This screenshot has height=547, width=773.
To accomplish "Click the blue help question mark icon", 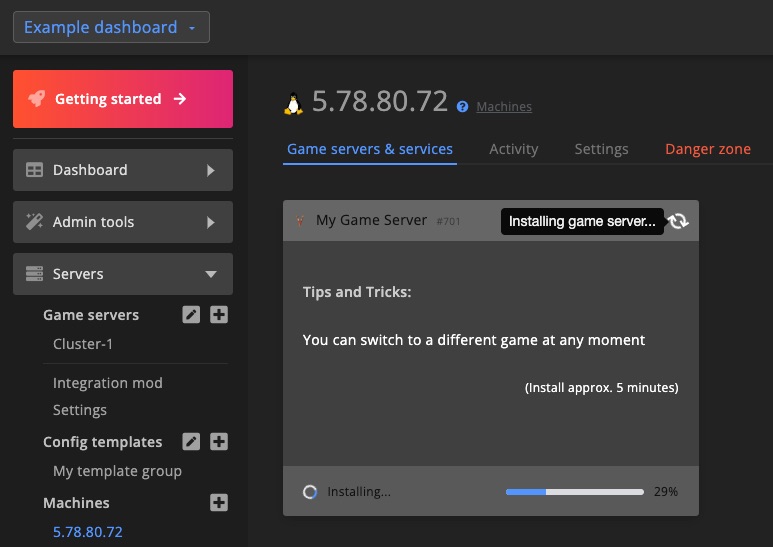I will (x=462, y=107).
